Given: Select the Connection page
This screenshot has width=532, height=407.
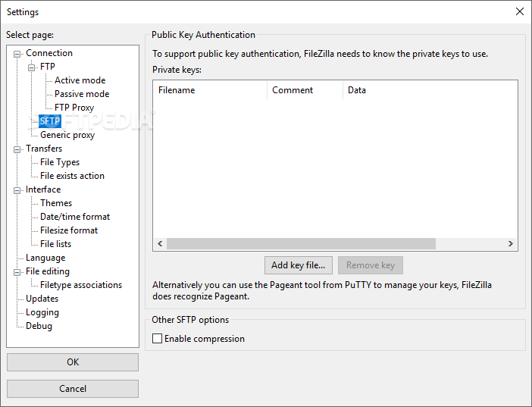Looking at the screenshot, I should coord(49,53).
